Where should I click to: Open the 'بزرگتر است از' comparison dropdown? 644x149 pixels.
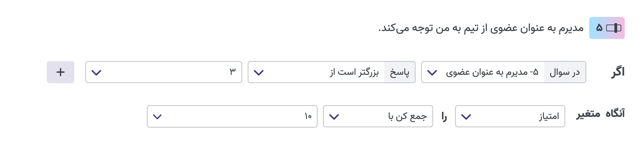354,72
